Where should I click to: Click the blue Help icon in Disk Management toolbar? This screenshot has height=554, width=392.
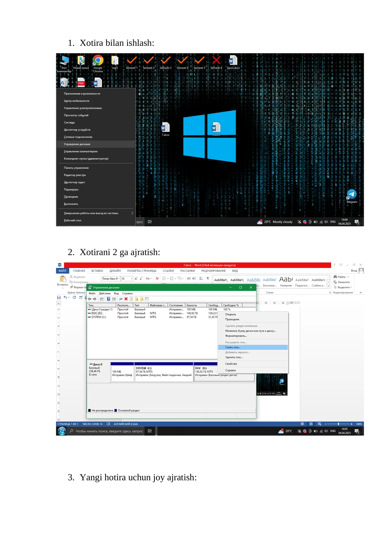tap(109, 299)
